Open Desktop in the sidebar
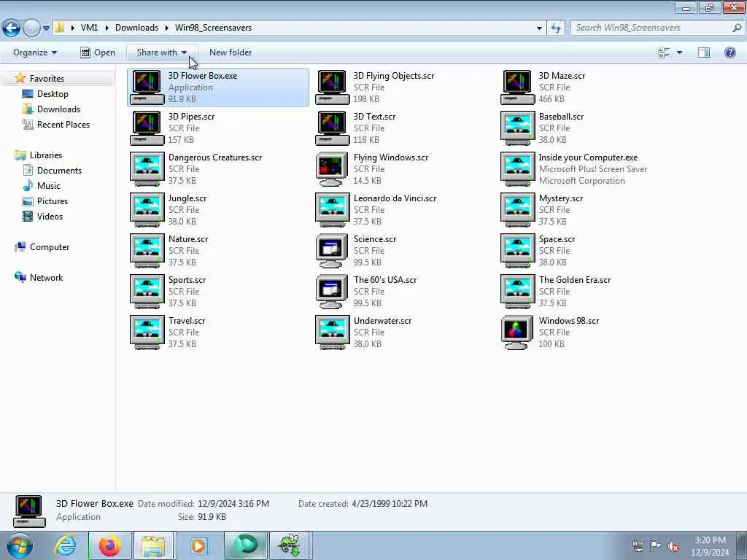747x560 pixels. [53, 94]
